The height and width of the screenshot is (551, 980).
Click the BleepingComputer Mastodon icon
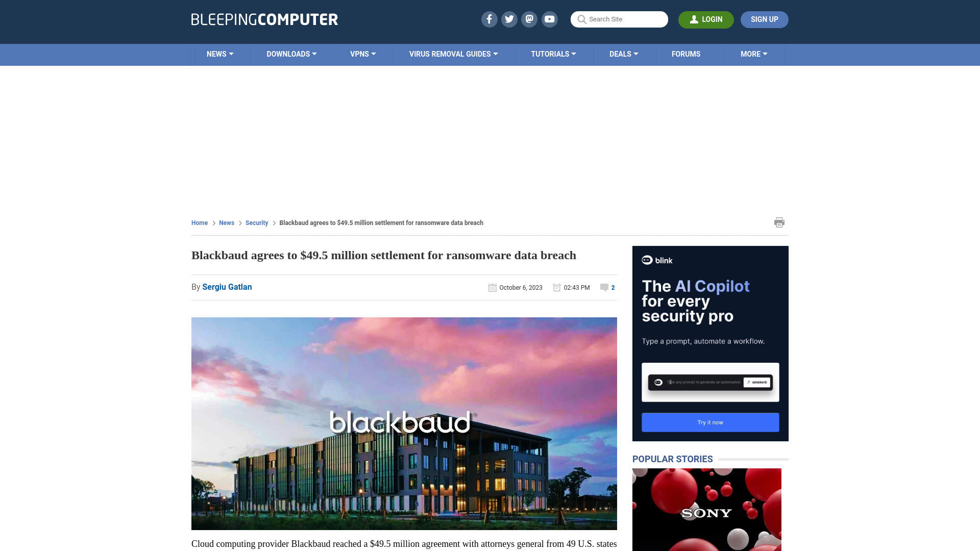click(x=530, y=19)
